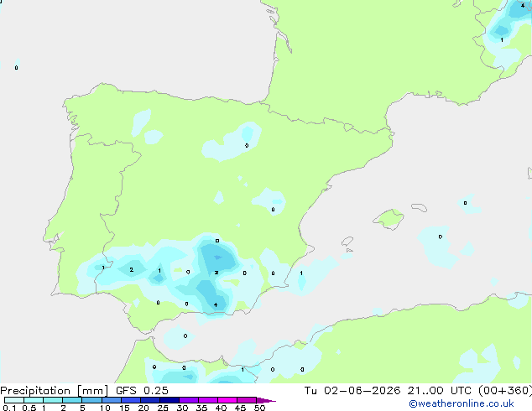Pick the 40–45 mm magenta legend box
Screen dimensions: 532x411
[227, 400]
